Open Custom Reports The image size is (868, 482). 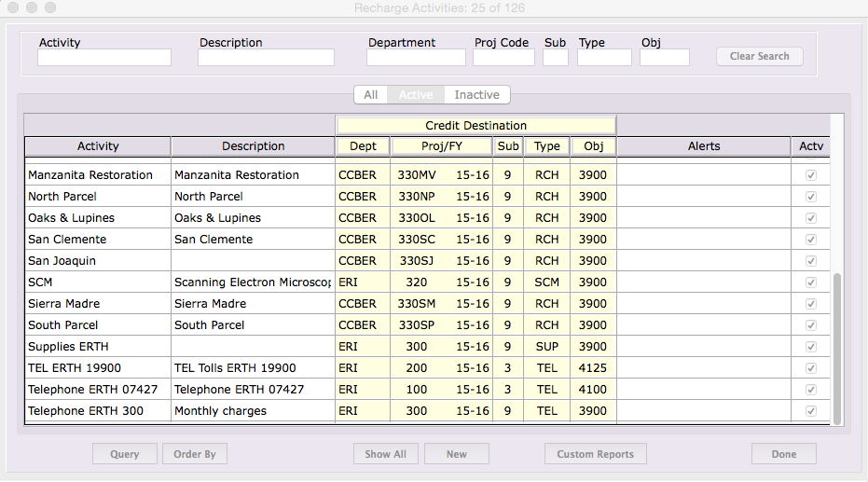595,454
